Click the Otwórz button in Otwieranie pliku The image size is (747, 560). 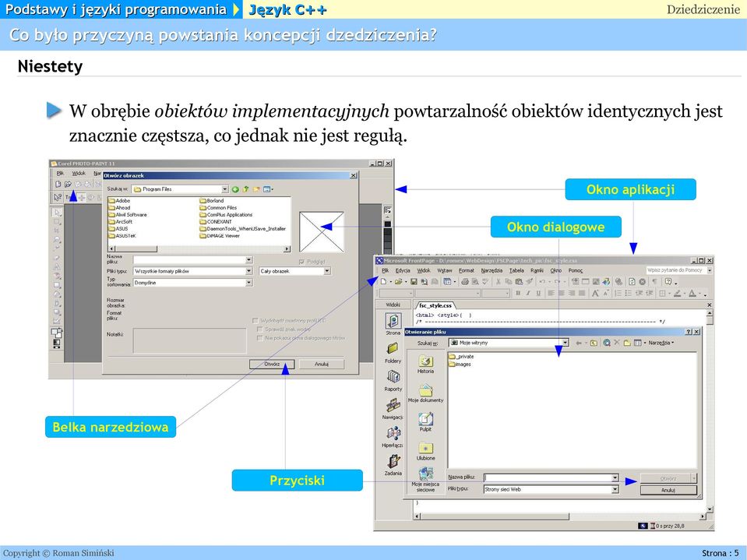click(x=668, y=478)
